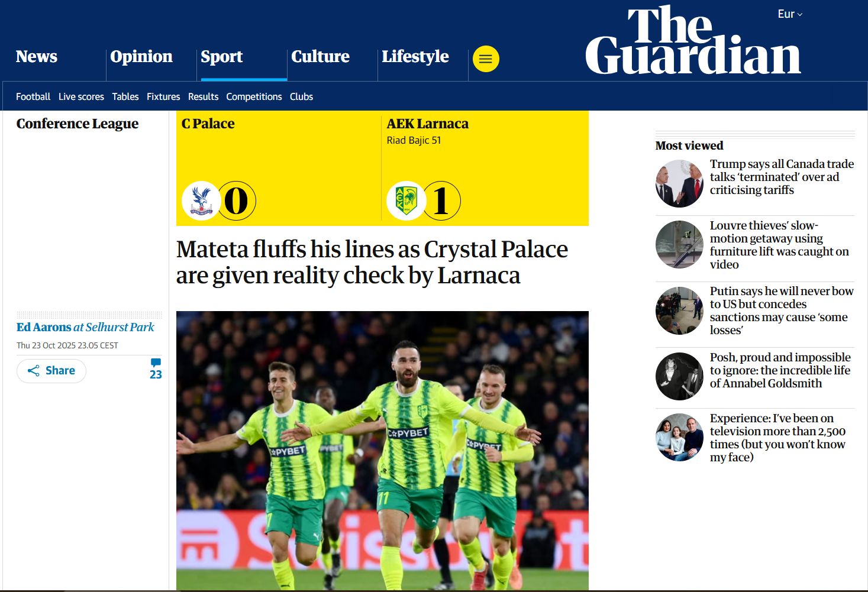Click the AEK Larnaca club crest
The height and width of the screenshot is (592, 868).
point(406,200)
